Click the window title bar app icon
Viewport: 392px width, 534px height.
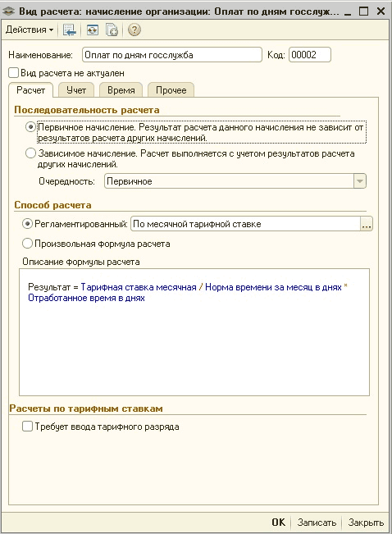coord(8,11)
